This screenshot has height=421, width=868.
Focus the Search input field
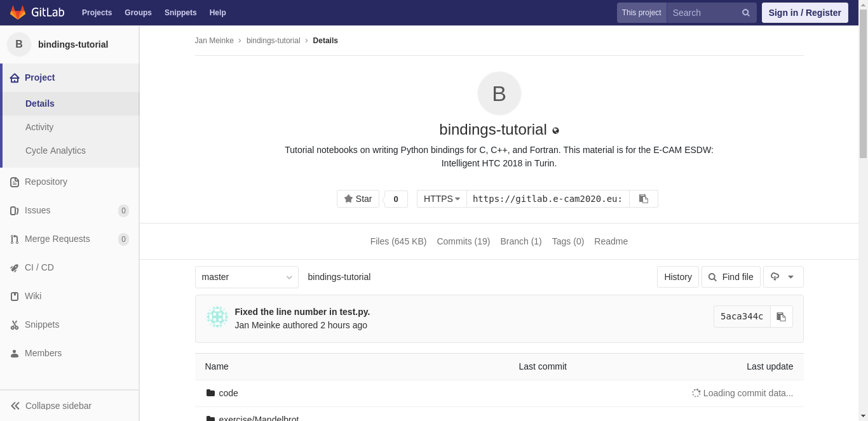pyautogui.click(x=702, y=13)
